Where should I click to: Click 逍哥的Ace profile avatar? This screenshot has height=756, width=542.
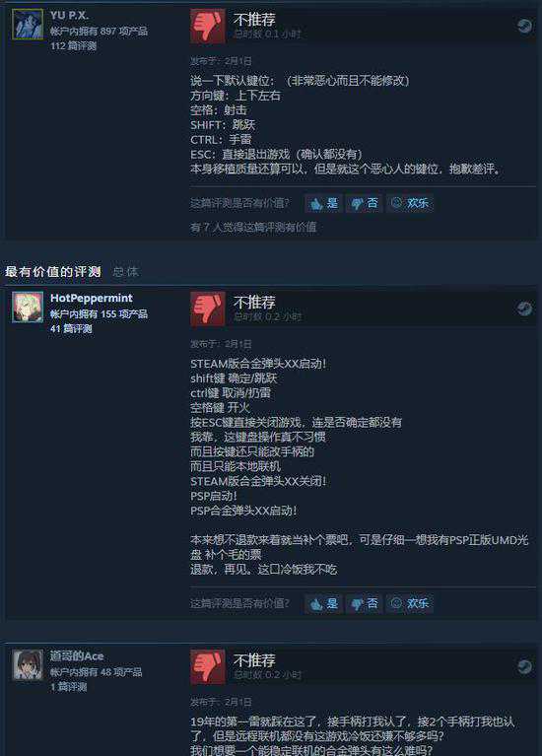28,665
